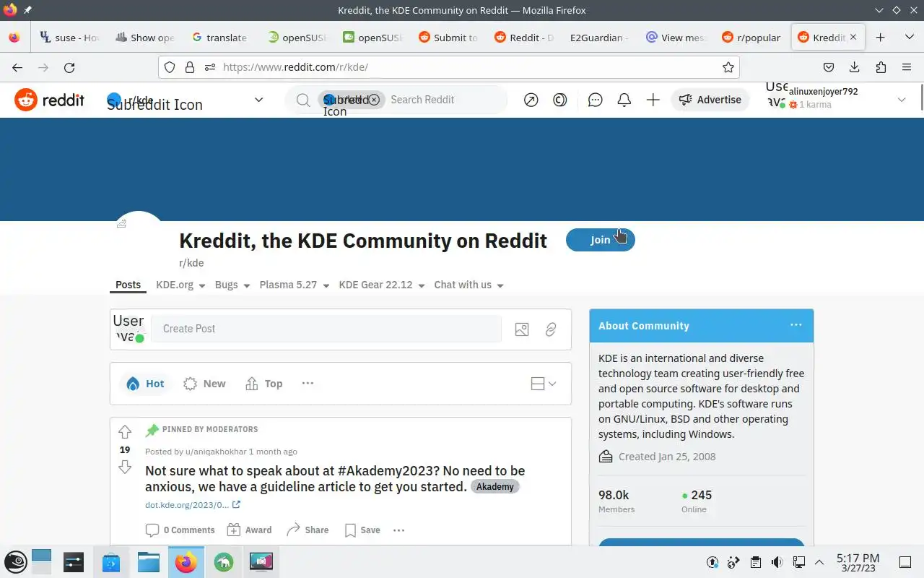924x578 pixels.
Task: Click the search magnifier icon
Action: (x=303, y=100)
